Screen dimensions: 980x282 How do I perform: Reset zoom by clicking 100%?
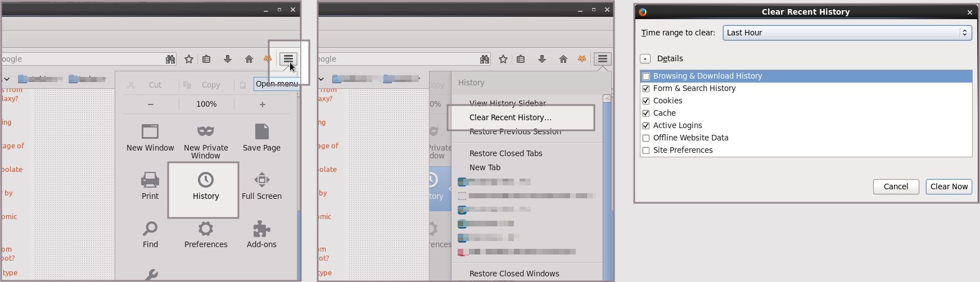(x=206, y=104)
